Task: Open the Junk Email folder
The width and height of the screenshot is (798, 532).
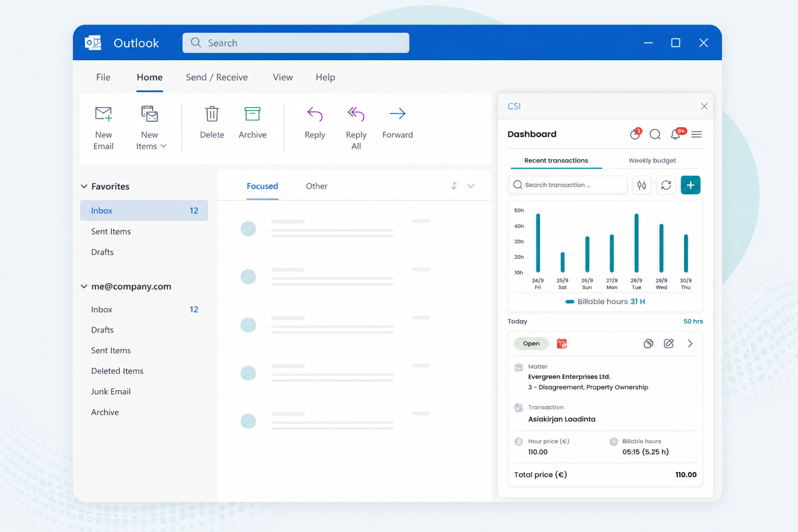Action: click(x=111, y=392)
